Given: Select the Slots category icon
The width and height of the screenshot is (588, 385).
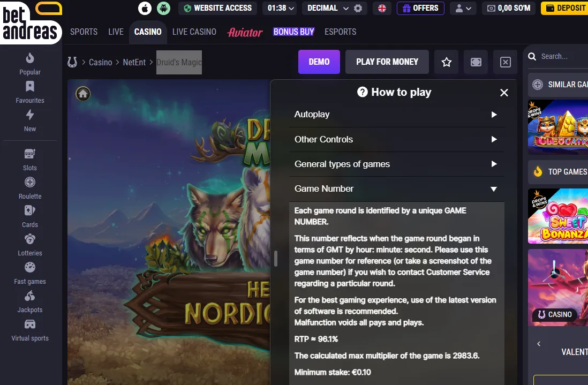Looking at the screenshot, I should click(x=30, y=154).
